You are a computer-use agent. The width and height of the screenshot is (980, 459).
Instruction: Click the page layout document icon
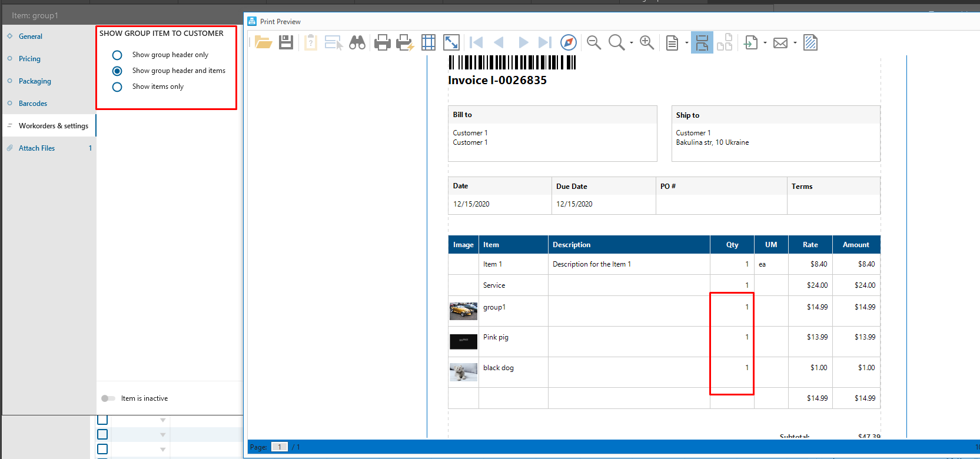[672, 43]
